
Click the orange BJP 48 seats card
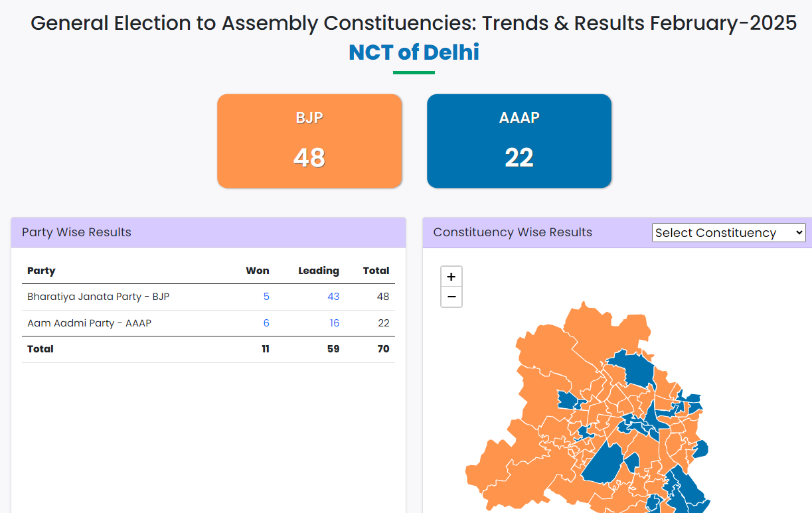point(309,141)
